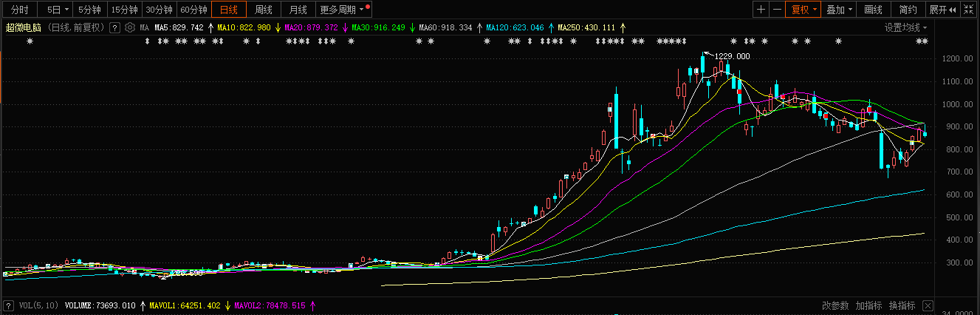The height and width of the screenshot is (315, 980).
Task: Click the 换指标 button
Action: (x=902, y=305)
